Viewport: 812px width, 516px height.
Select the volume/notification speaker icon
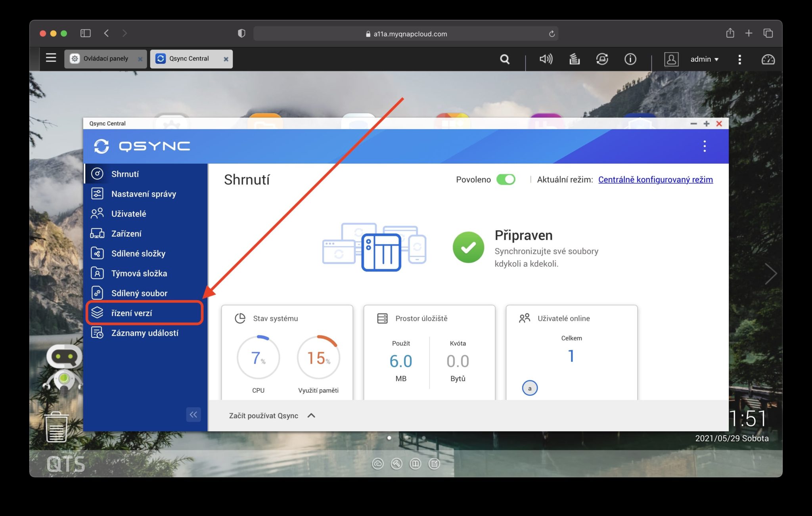coord(545,59)
